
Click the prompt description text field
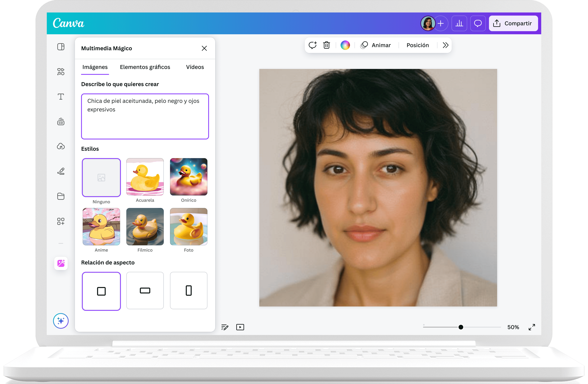(145, 116)
